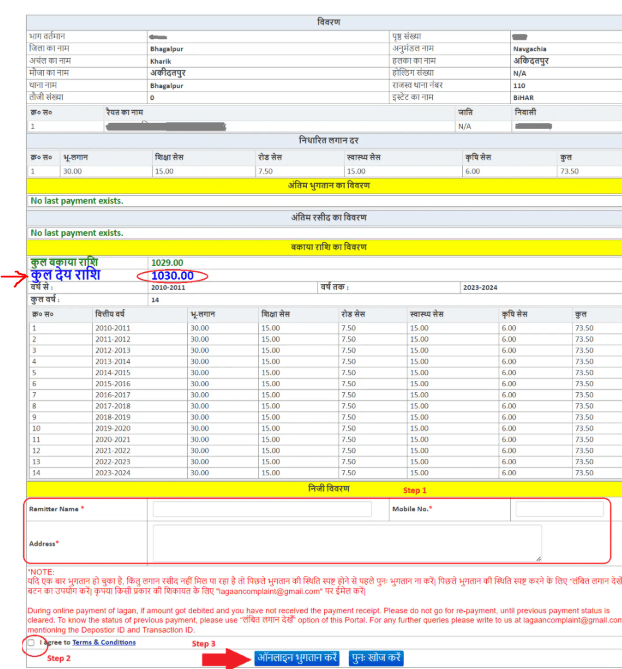Click the Mobile No. input field

tap(557, 510)
